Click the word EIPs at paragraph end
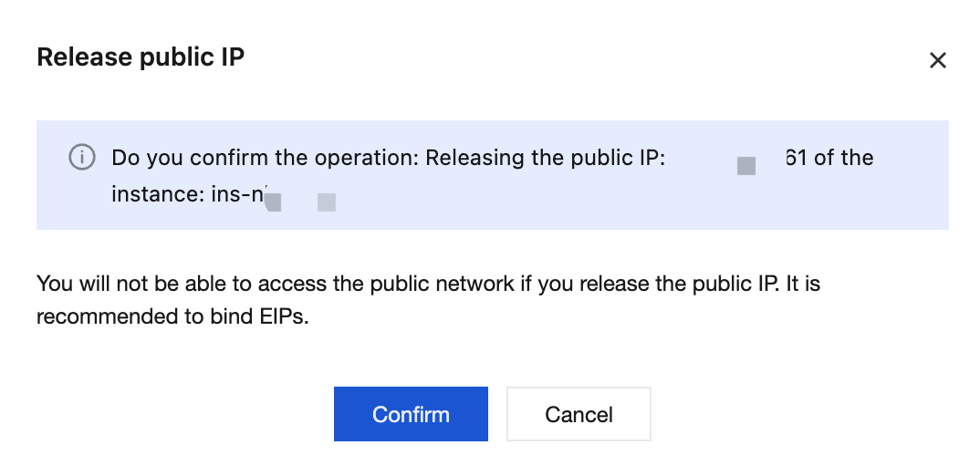 pyautogui.click(x=284, y=316)
